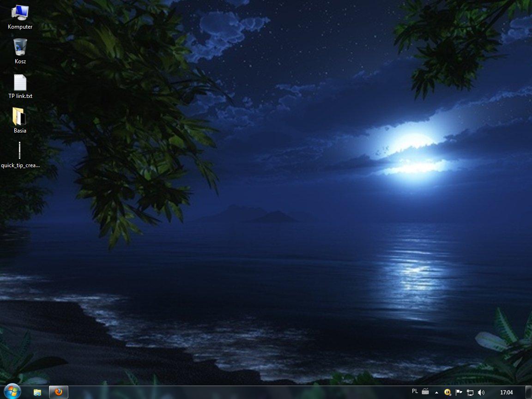Click the Show Desktop strip
Viewport: 532px width, 399px height.
coord(528,392)
